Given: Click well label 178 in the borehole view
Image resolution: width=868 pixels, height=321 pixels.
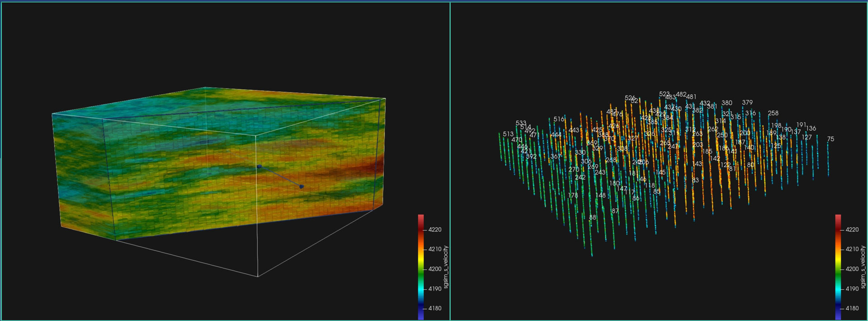Looking at the screenshot, I should 573,196.
